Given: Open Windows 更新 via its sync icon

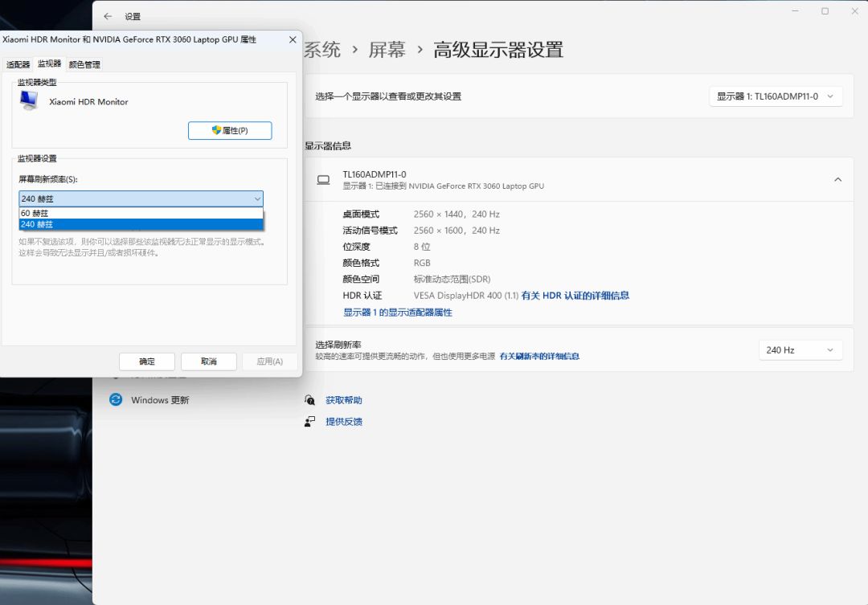Looking at the screenshot, I should [x=116, y=400].
